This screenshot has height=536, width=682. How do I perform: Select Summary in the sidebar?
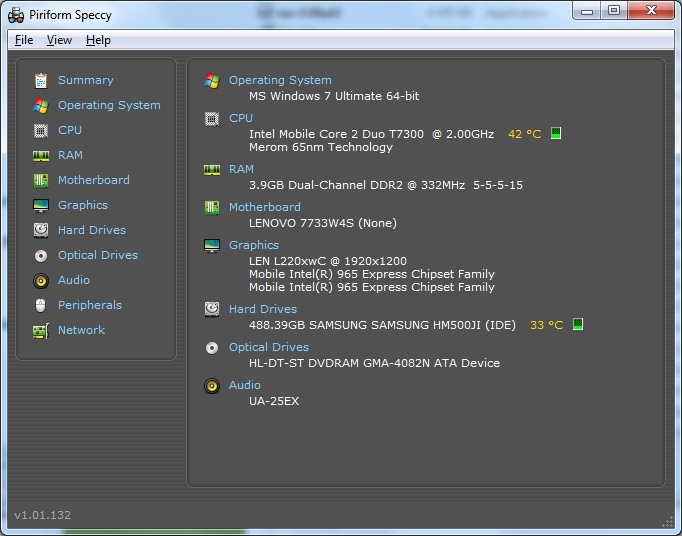point(86,80)
